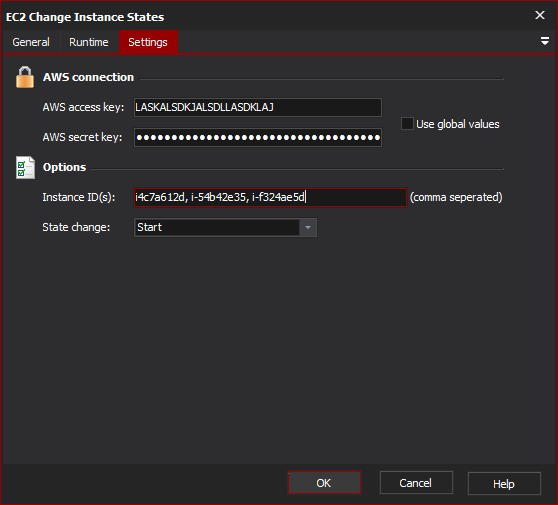
Task: Open the State change combo box showing Start
Action: click(x=225, y=227)
